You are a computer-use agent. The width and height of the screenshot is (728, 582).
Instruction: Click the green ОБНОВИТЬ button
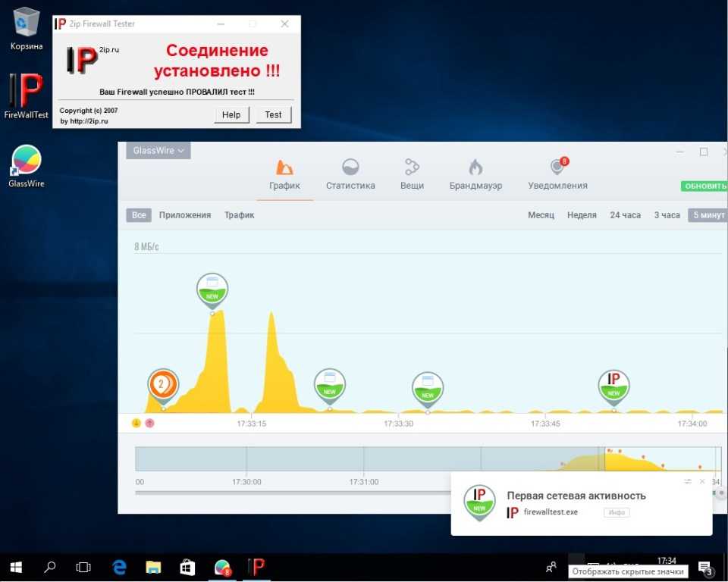point(704,186)
